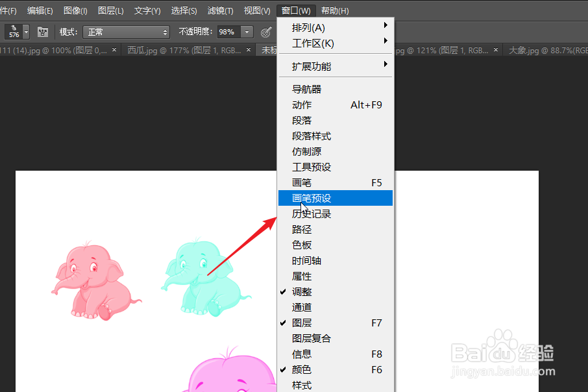This screenshot has width=588, height=392.
Task: Choose 导航器 from the window menu
Action: point(336,90)
